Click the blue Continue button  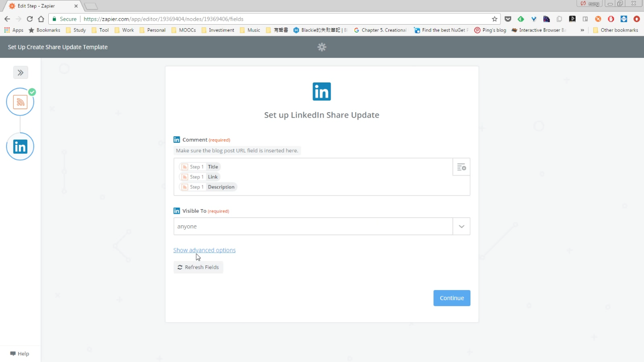(x=452, y=298)
